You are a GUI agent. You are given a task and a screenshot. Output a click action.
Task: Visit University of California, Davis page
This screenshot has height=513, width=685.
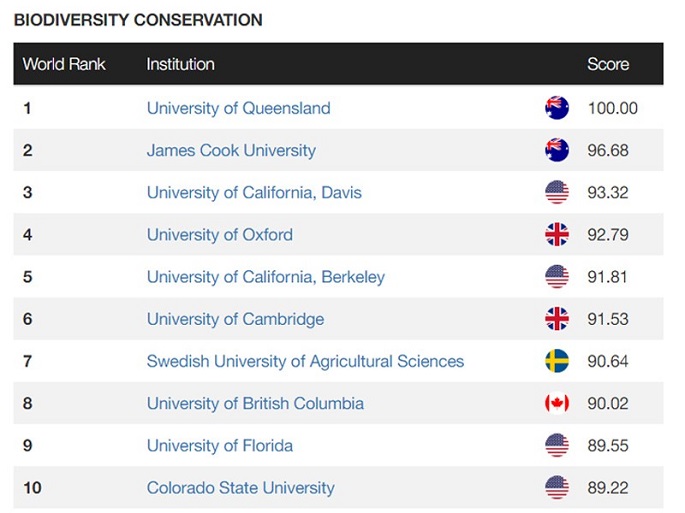[254, 192]
